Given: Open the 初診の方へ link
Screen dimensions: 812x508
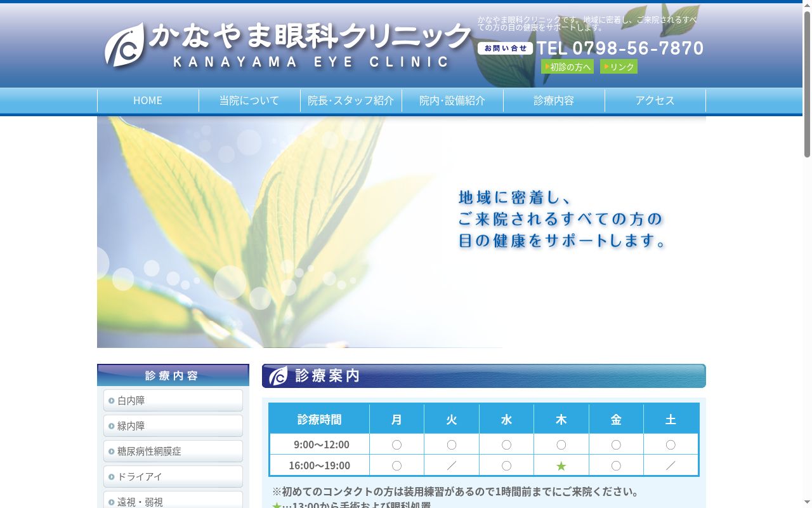Looking at the screenshot, I should click(x=567, y=67).
